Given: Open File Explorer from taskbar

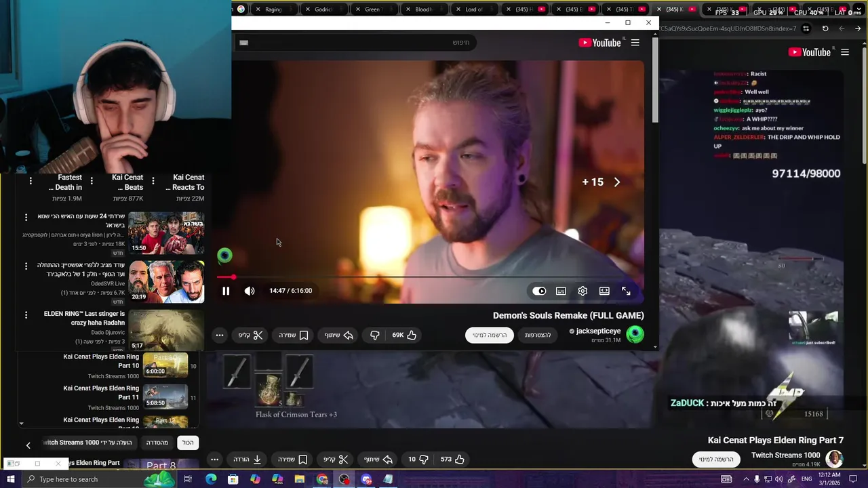Looking at the screenshot, I should pos(300,479).
